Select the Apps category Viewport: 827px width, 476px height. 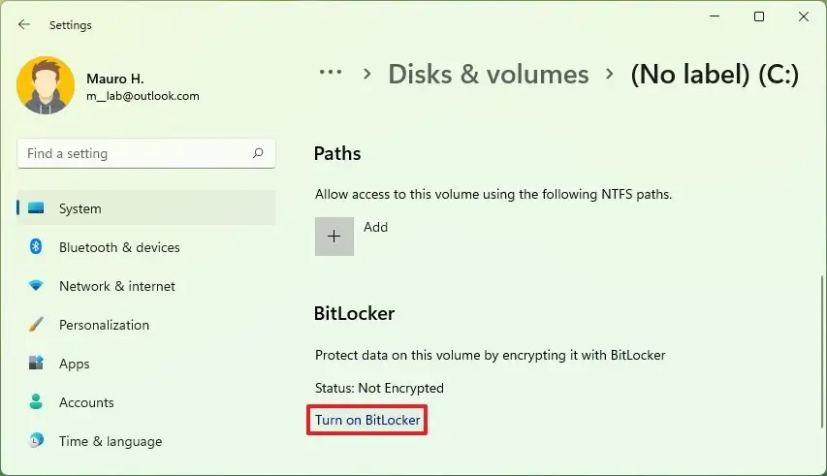tap(74, 364)
